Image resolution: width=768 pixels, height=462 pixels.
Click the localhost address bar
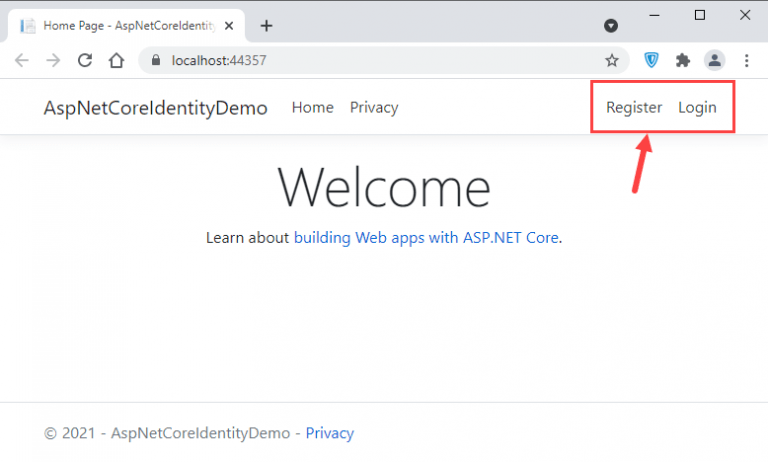click(x=380, y=60)
